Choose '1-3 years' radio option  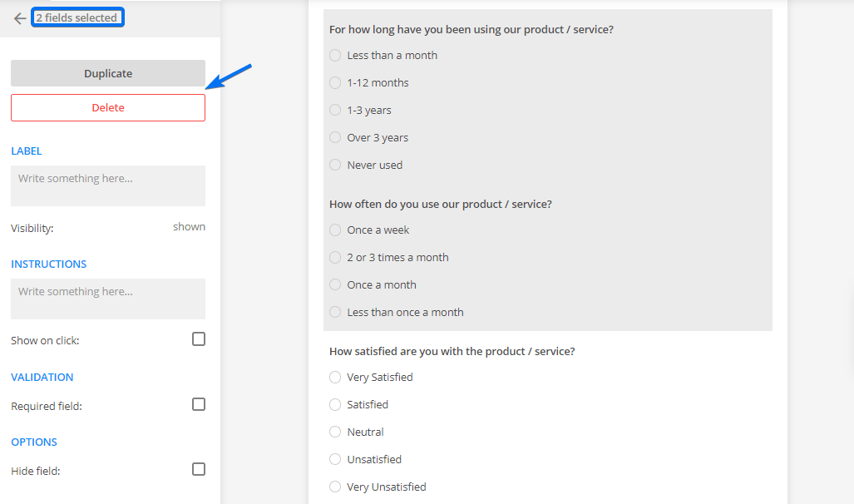(x=335, y=110)
